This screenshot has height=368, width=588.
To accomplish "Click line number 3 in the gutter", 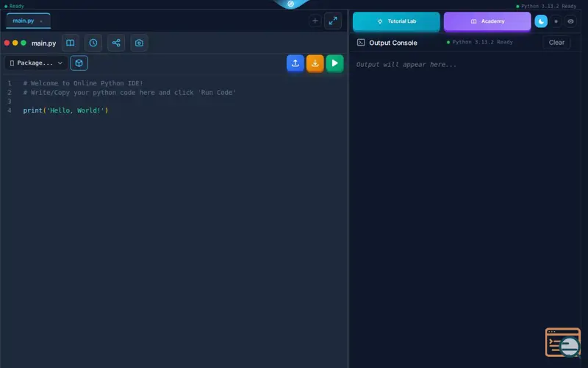I will click(10, 102).
